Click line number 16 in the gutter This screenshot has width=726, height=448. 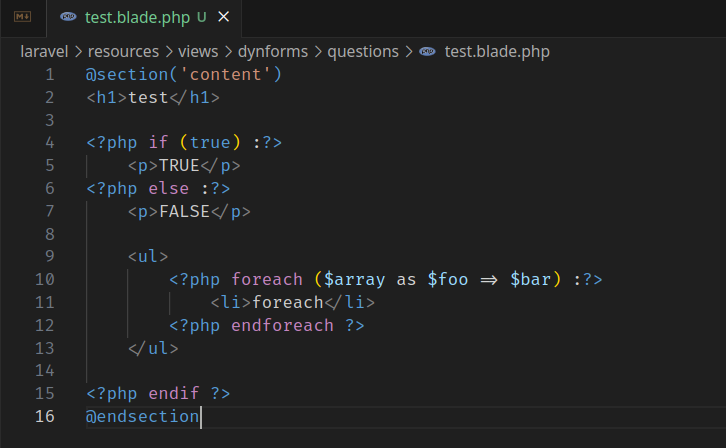44,416
